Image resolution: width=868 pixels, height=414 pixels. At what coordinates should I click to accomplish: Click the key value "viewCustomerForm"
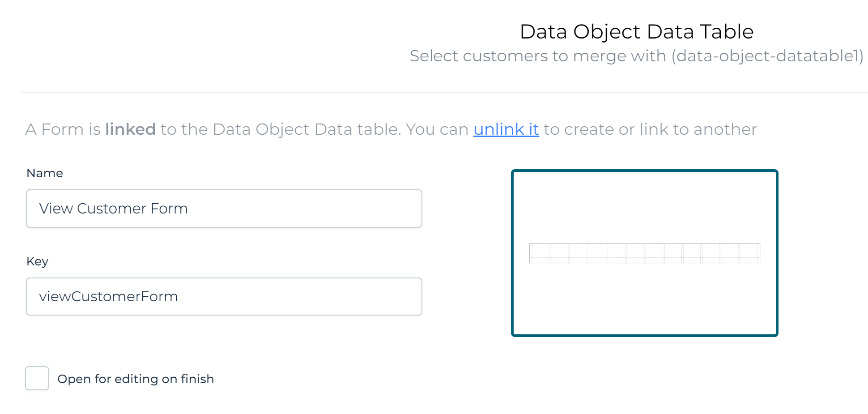(109, 296)
